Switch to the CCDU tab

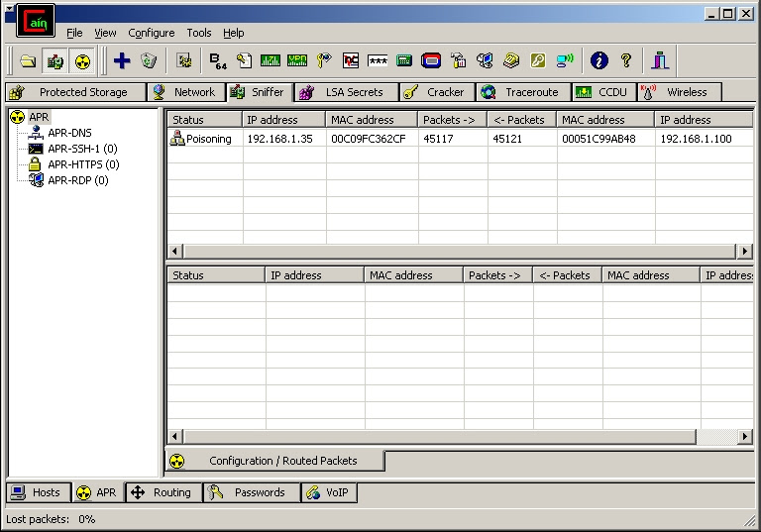tap(603, 92)
